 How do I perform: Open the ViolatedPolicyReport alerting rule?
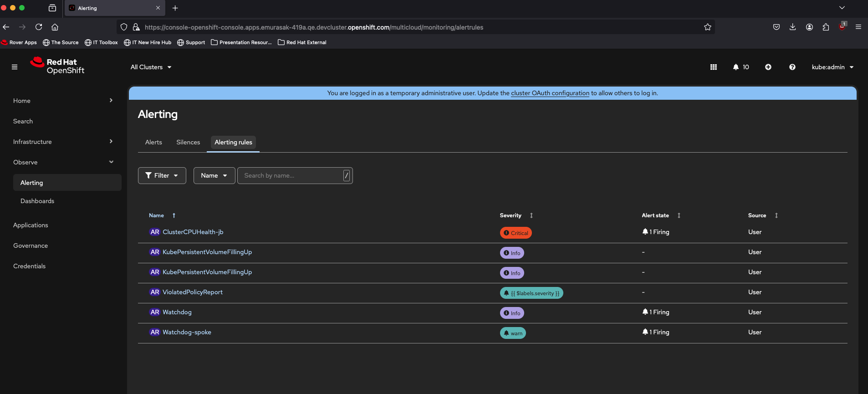[x=193, y=292]
